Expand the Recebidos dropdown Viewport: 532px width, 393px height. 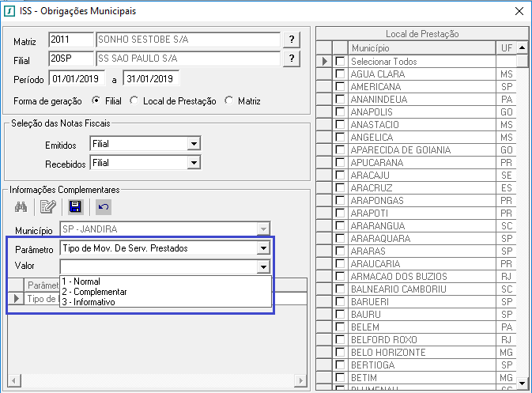pos(193,164)
